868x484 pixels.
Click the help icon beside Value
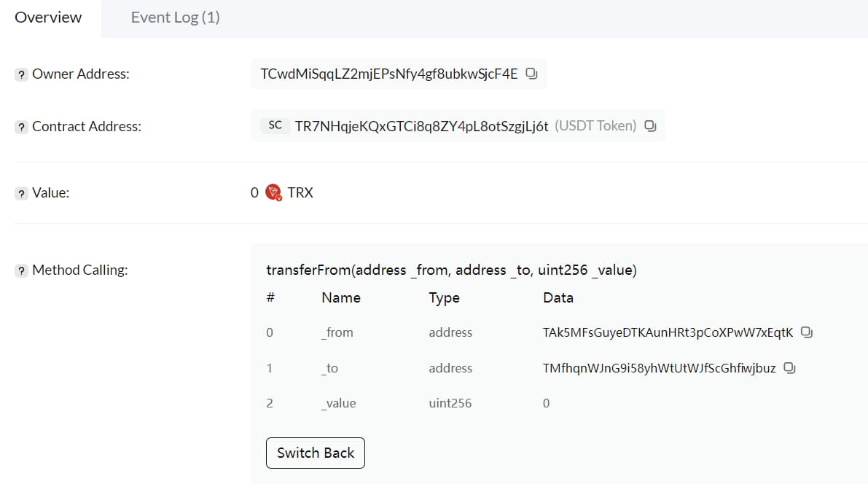(x=22, y=194)
